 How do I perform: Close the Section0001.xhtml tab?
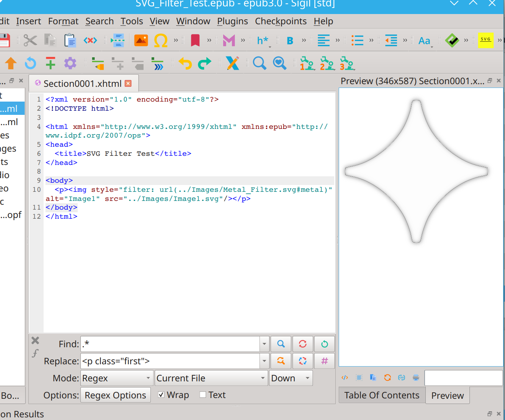click(128, 83)
